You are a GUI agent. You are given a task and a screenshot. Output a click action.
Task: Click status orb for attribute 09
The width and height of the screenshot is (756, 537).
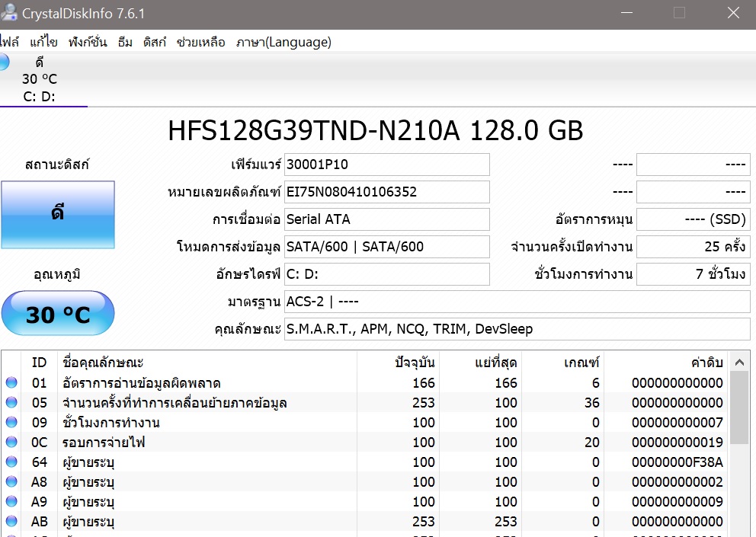pos(11,422)
